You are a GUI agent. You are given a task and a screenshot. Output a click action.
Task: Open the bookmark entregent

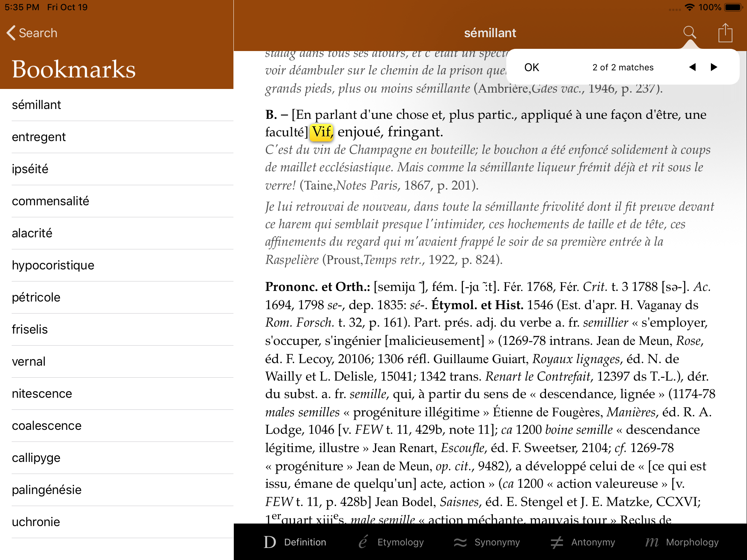click(39, 137)
